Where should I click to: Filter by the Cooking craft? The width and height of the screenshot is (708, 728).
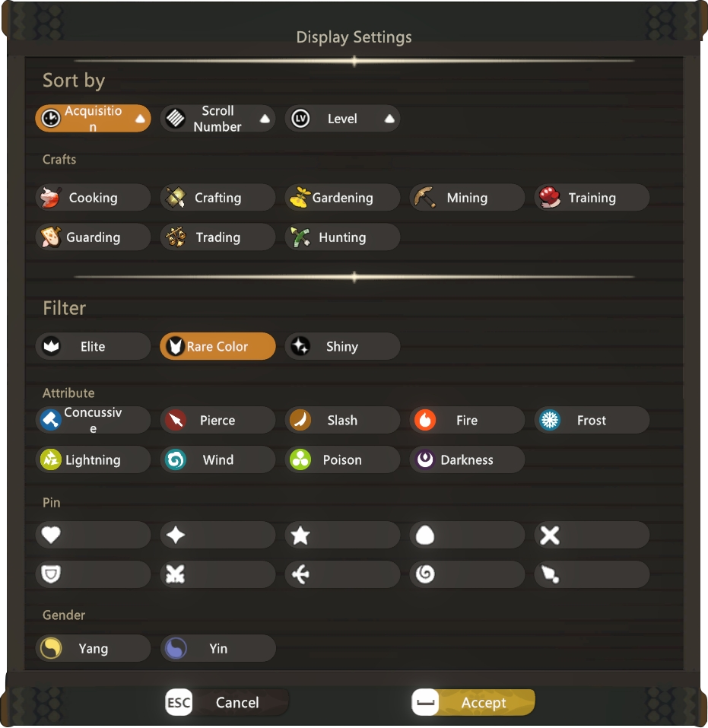click(93, 198)
